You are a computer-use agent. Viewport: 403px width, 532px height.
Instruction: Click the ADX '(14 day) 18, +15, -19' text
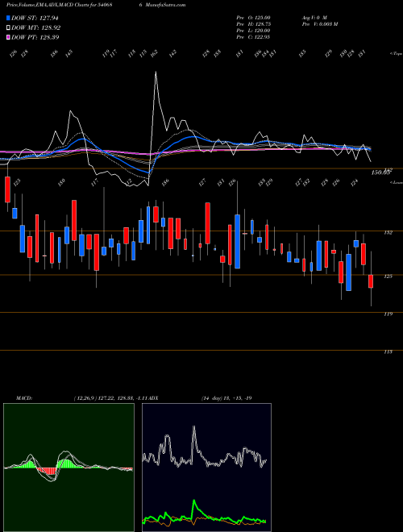pyautogui.click(x=226, y=398)
